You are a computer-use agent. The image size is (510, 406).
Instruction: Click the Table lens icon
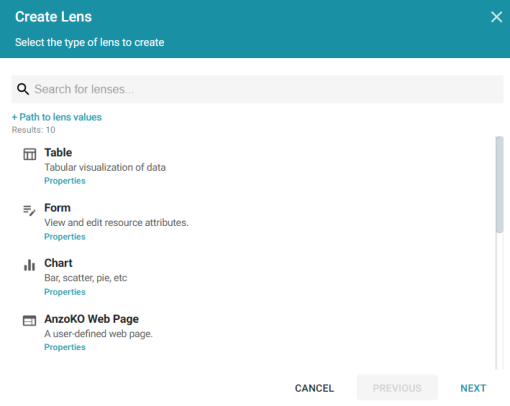[x=30, y=154]
